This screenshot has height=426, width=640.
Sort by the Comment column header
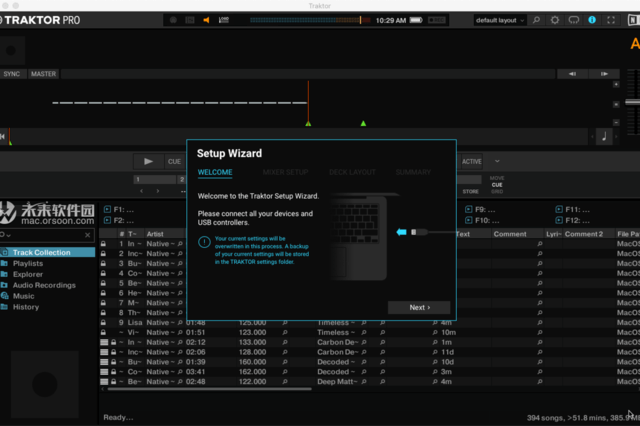coord(510,234)
